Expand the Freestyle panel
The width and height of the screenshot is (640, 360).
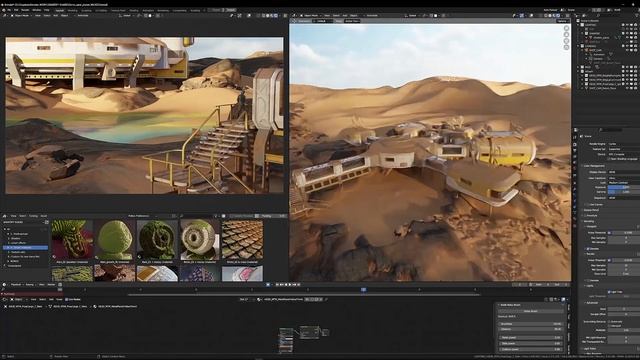(x=589, y=216)
